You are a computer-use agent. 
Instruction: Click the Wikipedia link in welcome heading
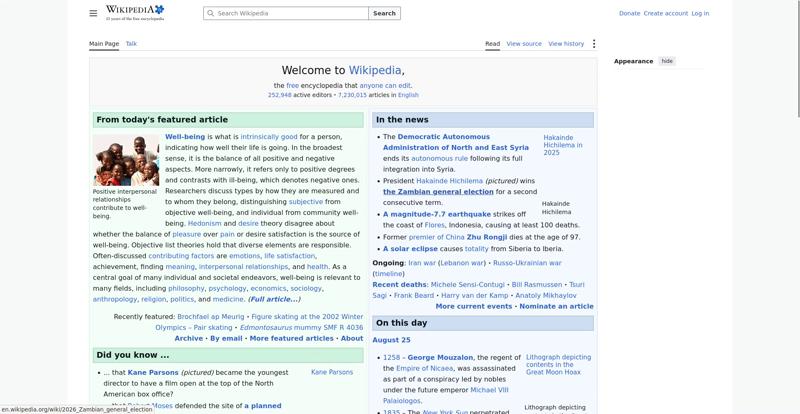[x=375, y=70]
